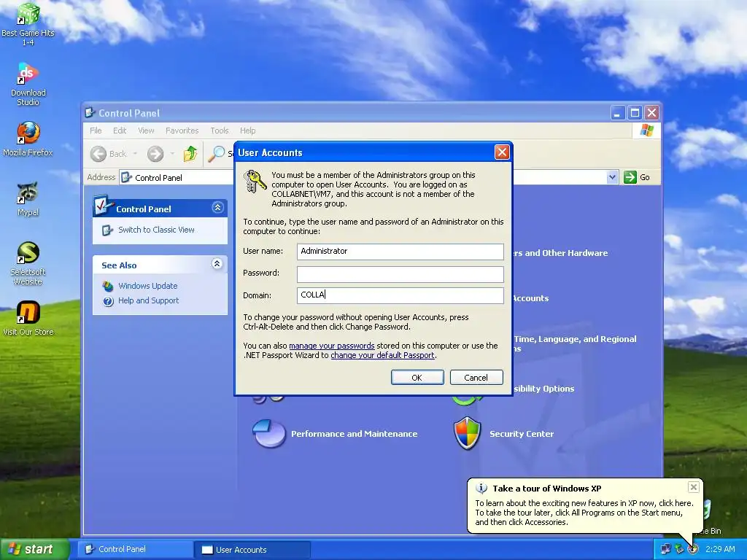The height and width of the screenshot is (560, 747).
Task: Launch Mozilla Firefox from desktop
Action: coord(28,139)
